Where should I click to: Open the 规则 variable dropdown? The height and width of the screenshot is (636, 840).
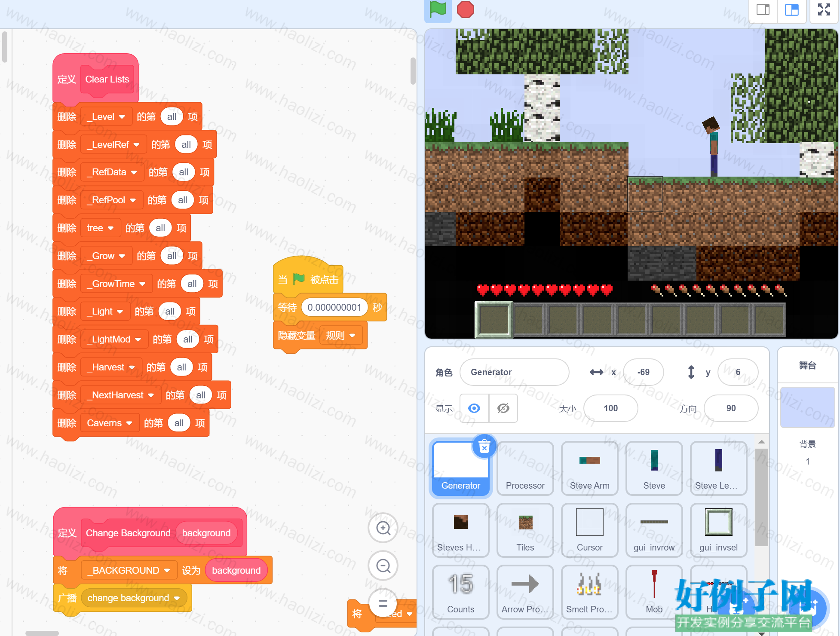(x=341, y=336)
